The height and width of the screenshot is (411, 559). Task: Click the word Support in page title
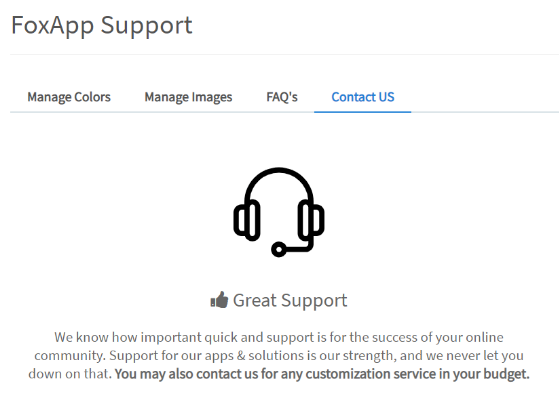[147, 26]
